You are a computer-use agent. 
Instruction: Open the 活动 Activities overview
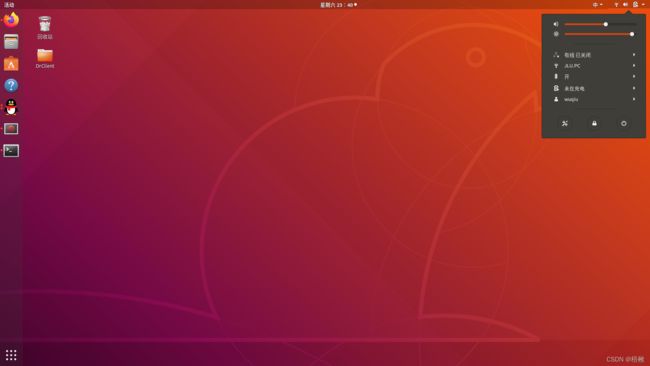point(9,5)
